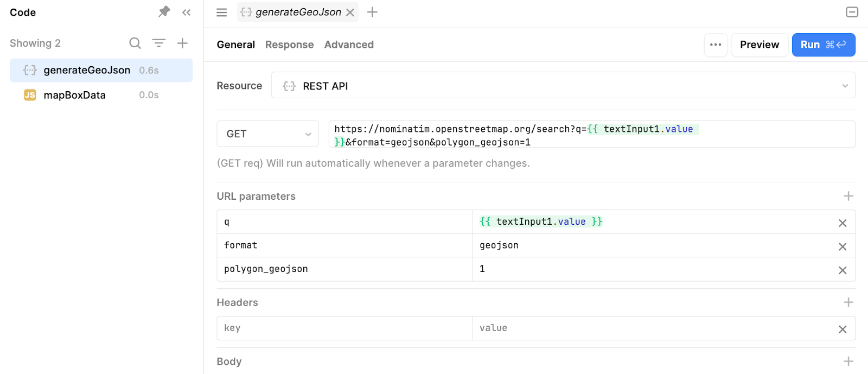The image size is (868, 374).
Task: Close the generateGeoJson tab
Action: (x=350, y=12)
